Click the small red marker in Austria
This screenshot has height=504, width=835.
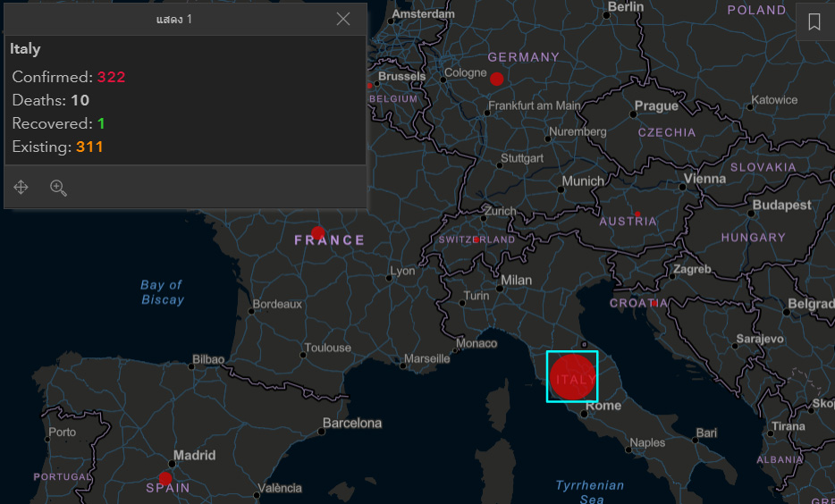[x=637, y=214]
